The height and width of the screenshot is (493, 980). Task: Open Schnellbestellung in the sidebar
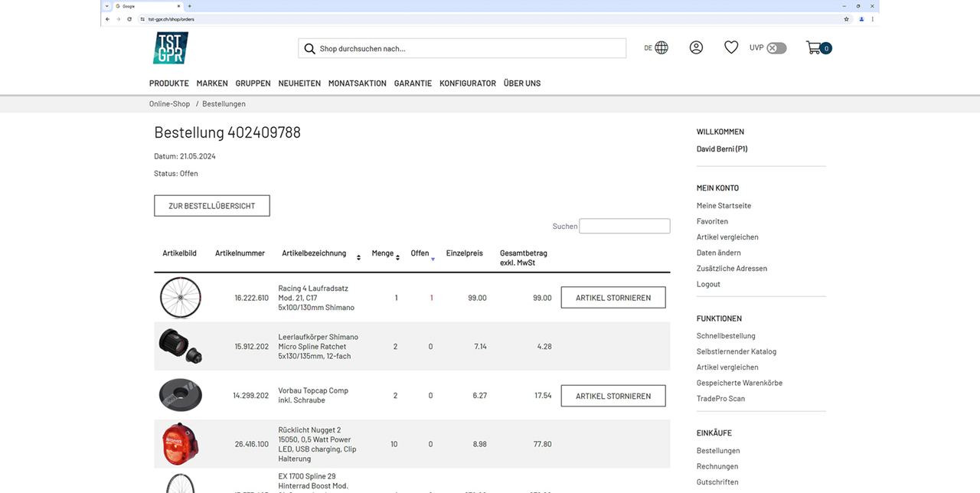click(725, 336)
